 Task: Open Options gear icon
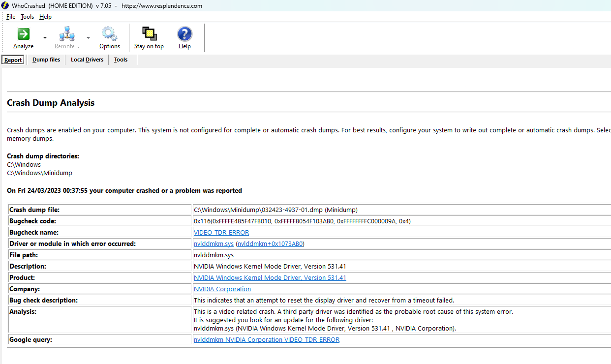click(x=109, y=34)
